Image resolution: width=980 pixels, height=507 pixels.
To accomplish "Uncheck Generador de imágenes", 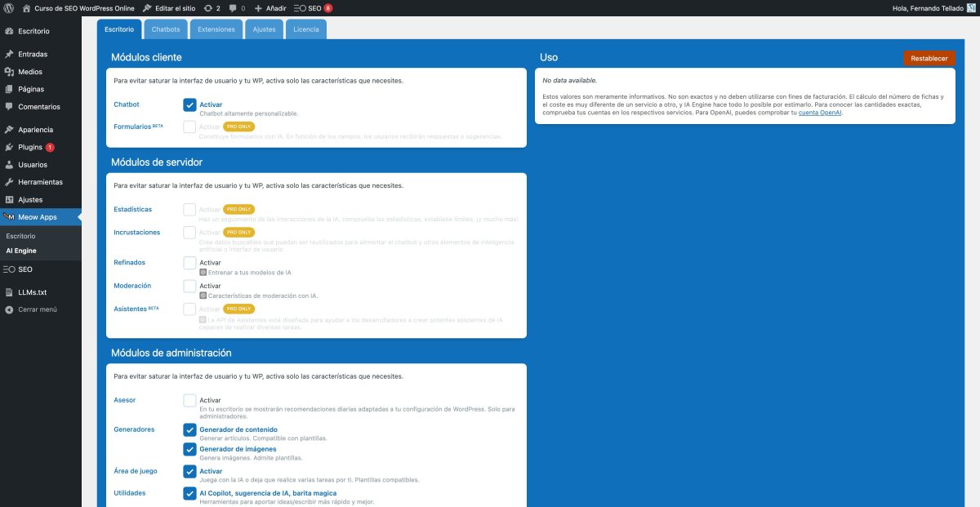I will point(189,449).
